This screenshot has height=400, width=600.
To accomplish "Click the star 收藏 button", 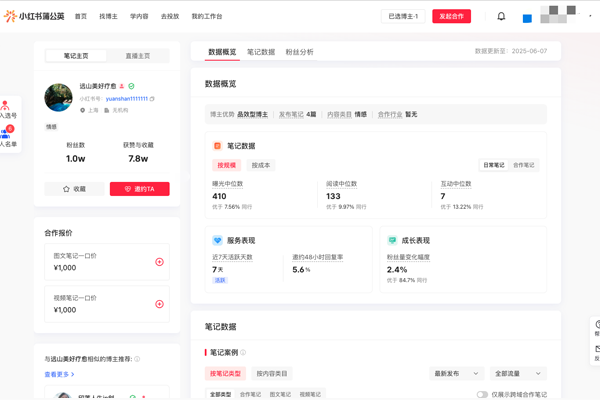I will click(74, 189).
